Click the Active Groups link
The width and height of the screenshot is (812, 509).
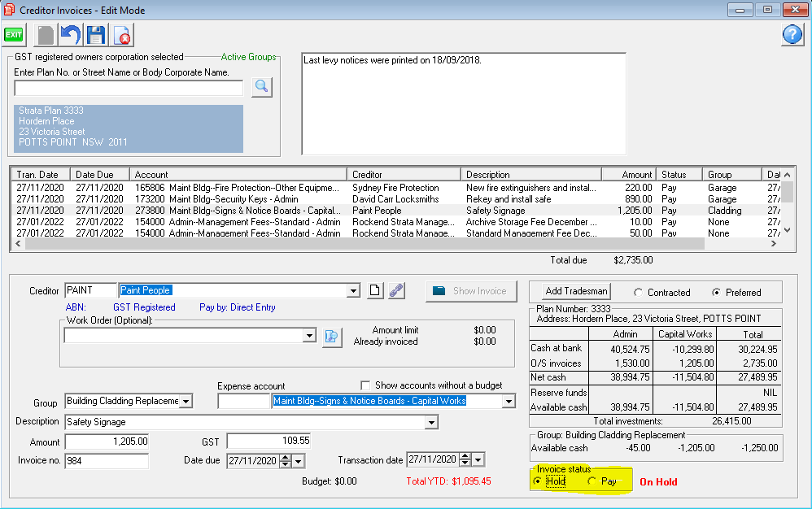coord(249,57)
